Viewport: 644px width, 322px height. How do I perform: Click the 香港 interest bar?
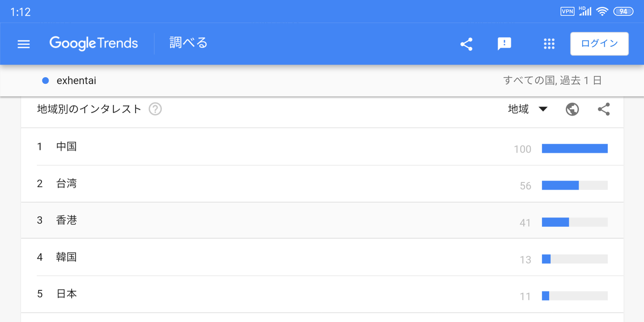click(574, 222)
